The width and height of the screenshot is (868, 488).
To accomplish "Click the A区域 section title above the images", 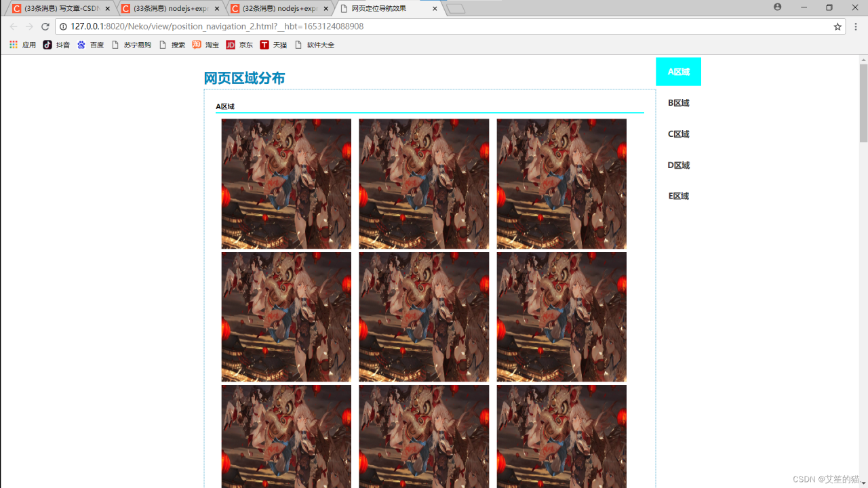I will 225,106.
